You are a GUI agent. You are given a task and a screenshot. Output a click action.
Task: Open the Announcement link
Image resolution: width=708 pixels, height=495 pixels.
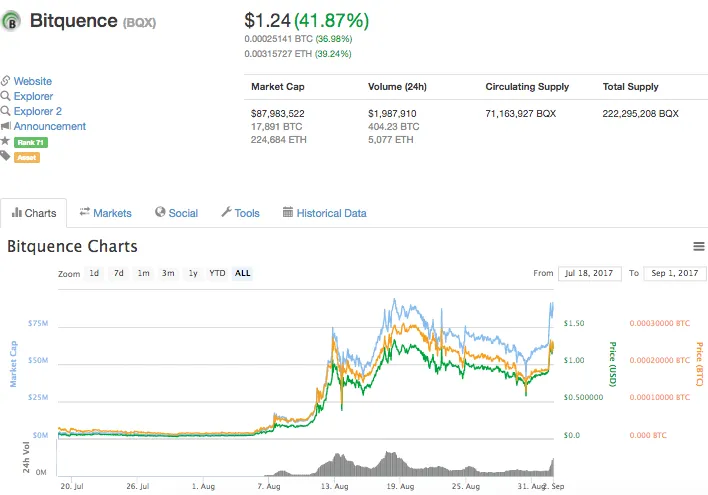(x=50, y=126)
